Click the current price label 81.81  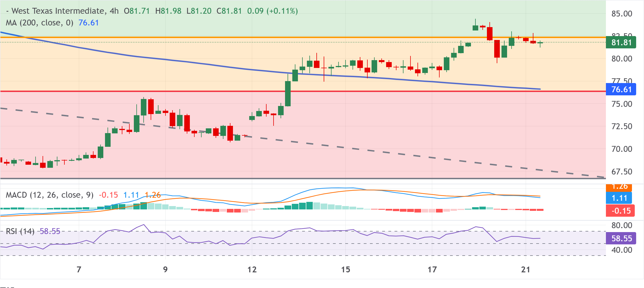621,43
